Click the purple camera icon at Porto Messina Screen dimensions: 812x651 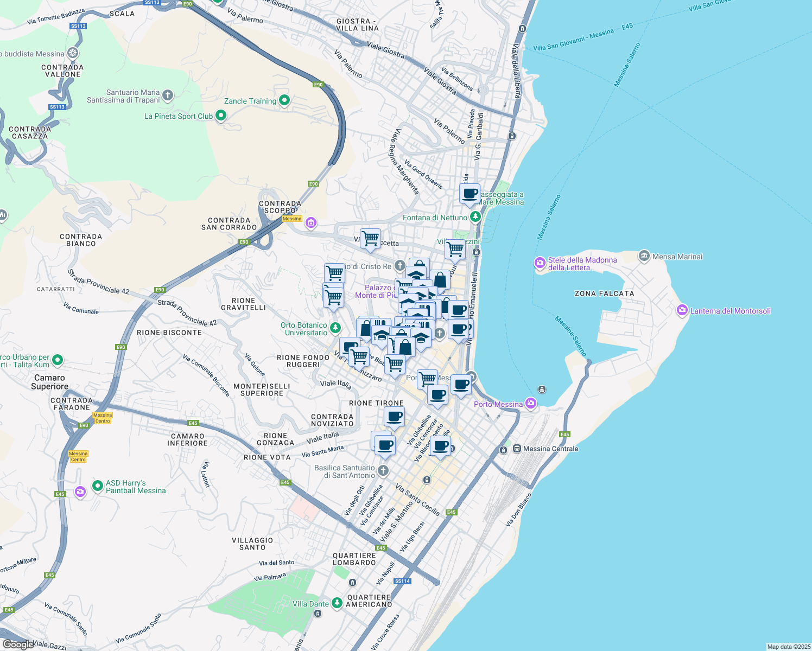tap(530, 404)
